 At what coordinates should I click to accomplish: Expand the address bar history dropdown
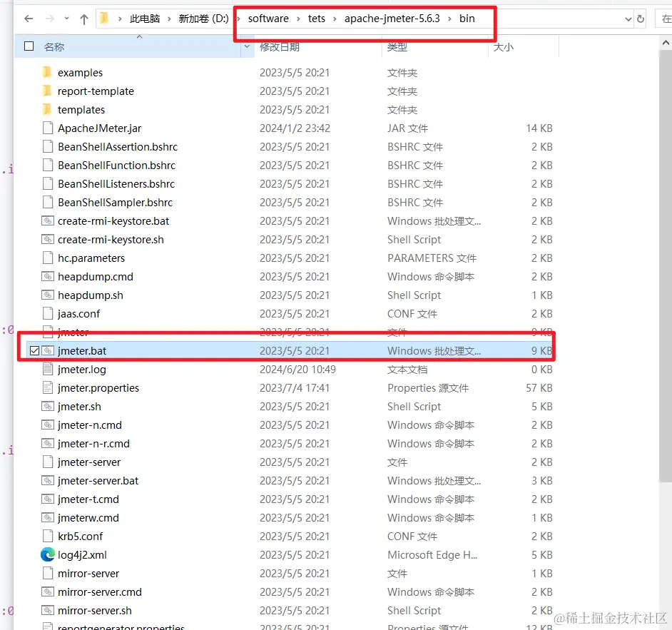click(628, 19)
